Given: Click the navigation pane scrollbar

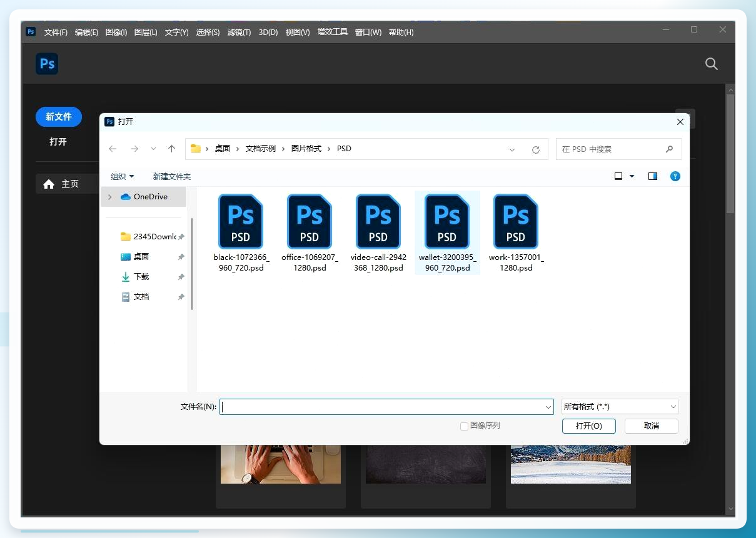Looking at the screenshot, I should pos(192,264).
